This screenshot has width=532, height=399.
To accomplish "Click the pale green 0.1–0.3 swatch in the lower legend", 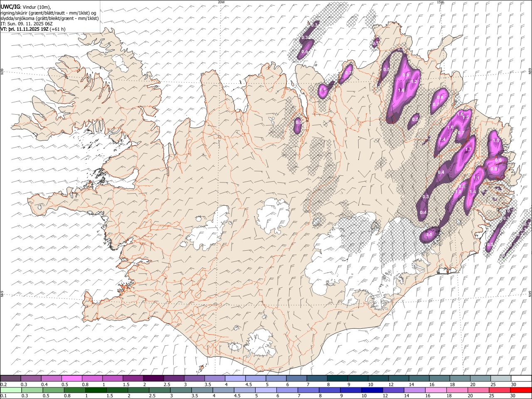I will pyautogui.click(x=11, y=390).
